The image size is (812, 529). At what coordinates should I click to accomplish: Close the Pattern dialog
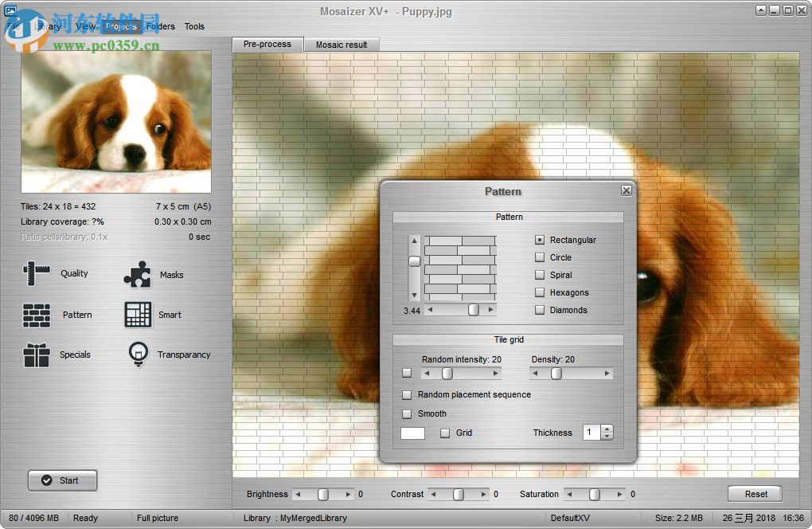tap(627, 190)
